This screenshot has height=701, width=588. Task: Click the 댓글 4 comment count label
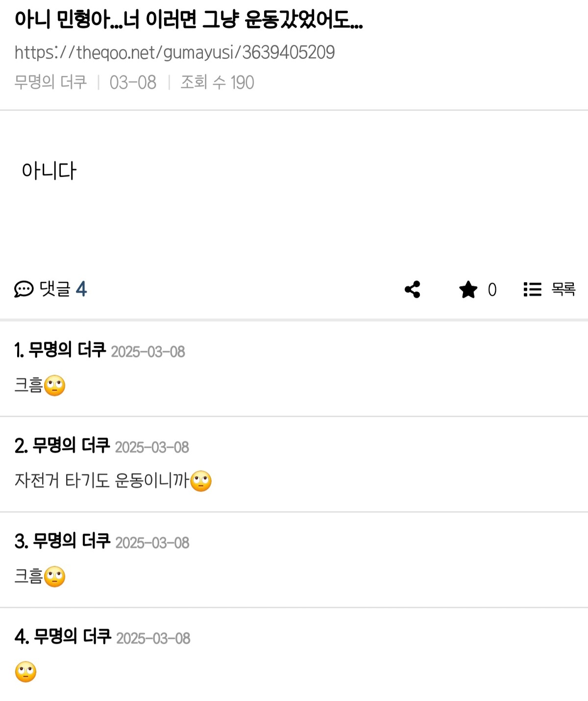(x=63, y=289)
